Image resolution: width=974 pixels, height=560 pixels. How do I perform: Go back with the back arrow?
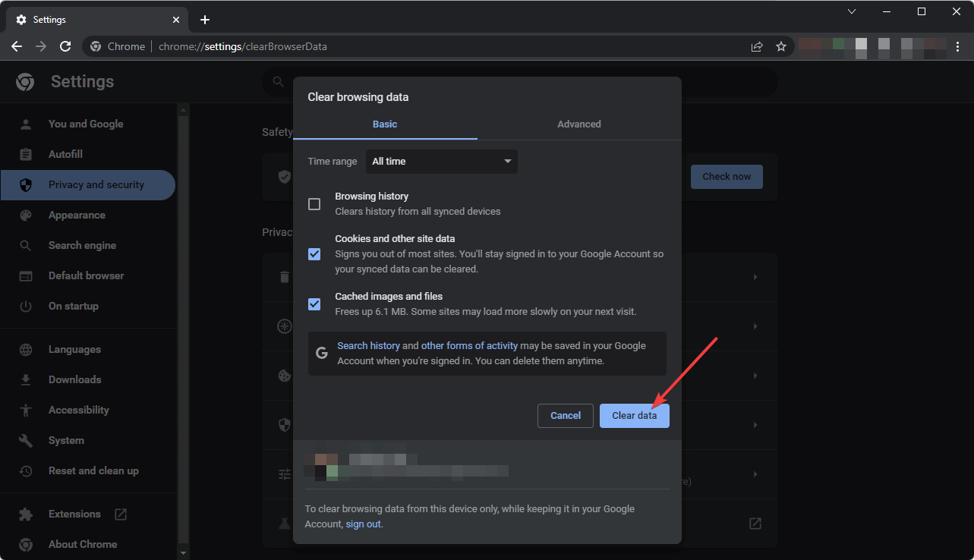click(17, 46)
